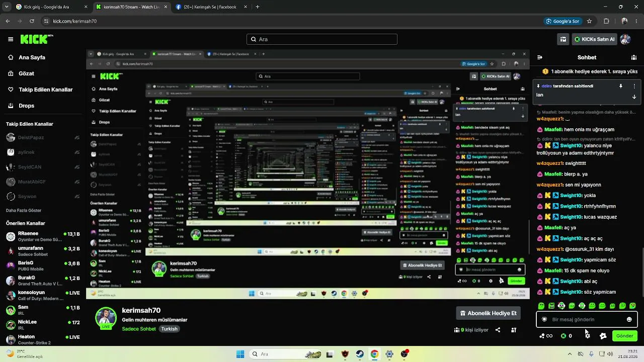Image resolution: width=644 pixels, height=362 pixels.
Task: Click the '1 abonelik hediye ederek' leaderboard banner
Action: pyautogui.click(x=590, y=71)
